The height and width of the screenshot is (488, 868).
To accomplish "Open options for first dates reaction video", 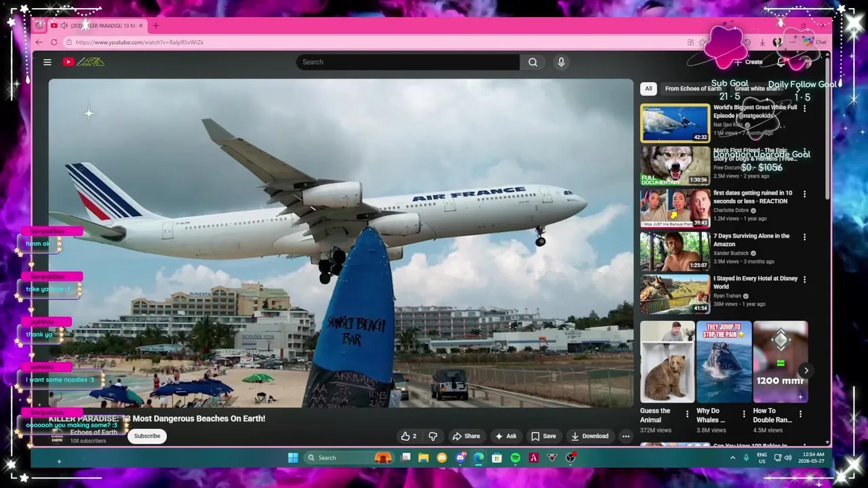I will (804, 194).
